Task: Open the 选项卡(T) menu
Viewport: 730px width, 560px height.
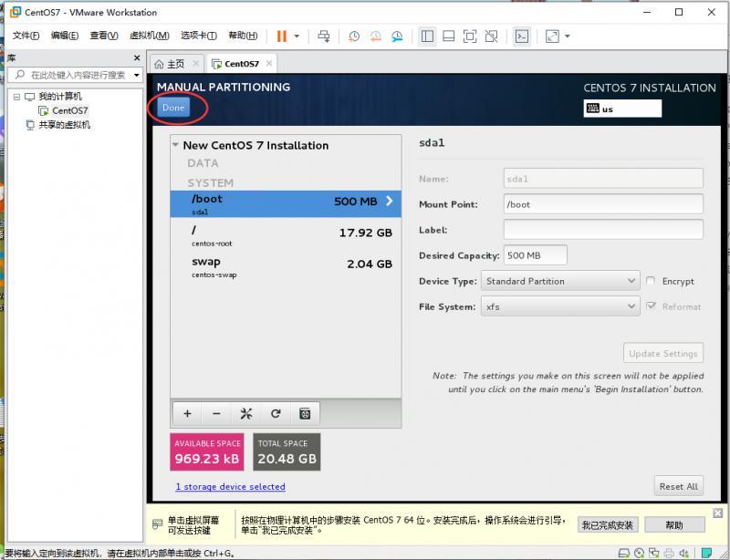Action: coord(199,36)
